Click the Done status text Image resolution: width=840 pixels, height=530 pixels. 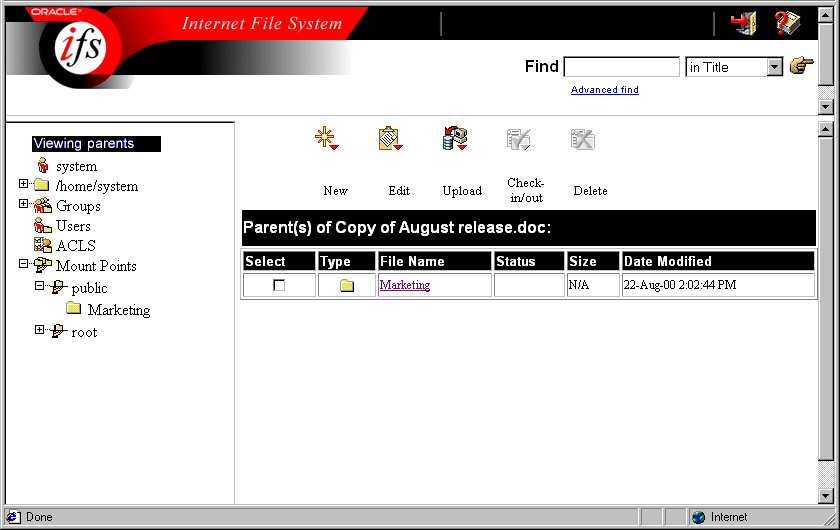coord(39,517)
